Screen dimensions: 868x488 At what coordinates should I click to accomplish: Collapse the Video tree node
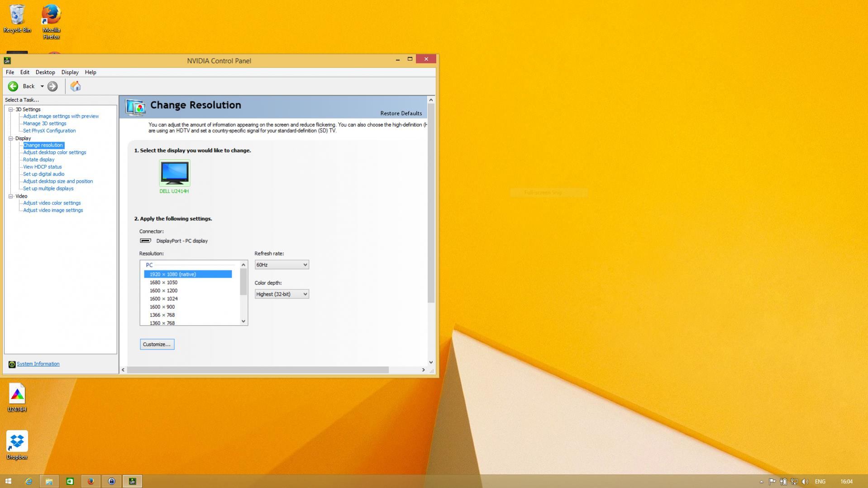coord(11,196)
